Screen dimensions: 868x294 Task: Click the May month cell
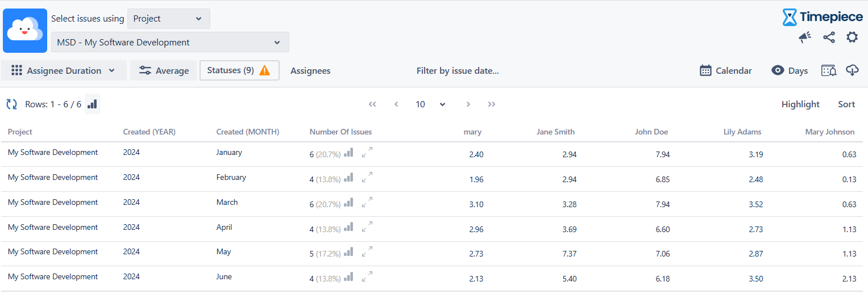tap(223, 251)
